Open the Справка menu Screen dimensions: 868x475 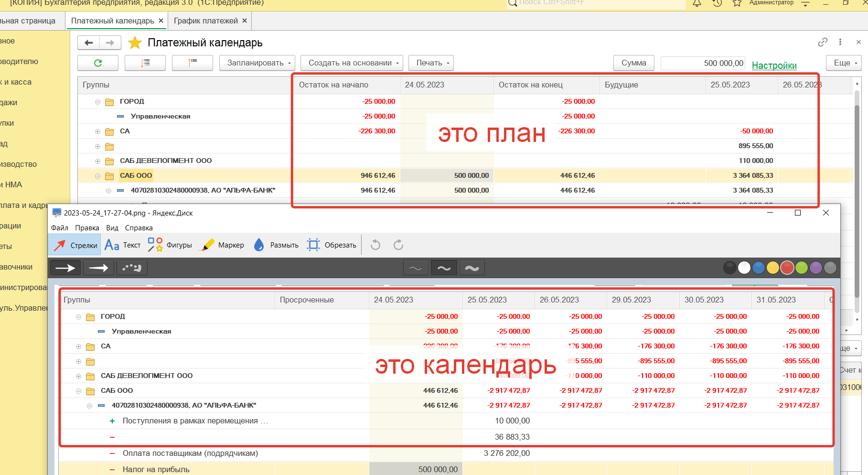[x=139, y=228]
